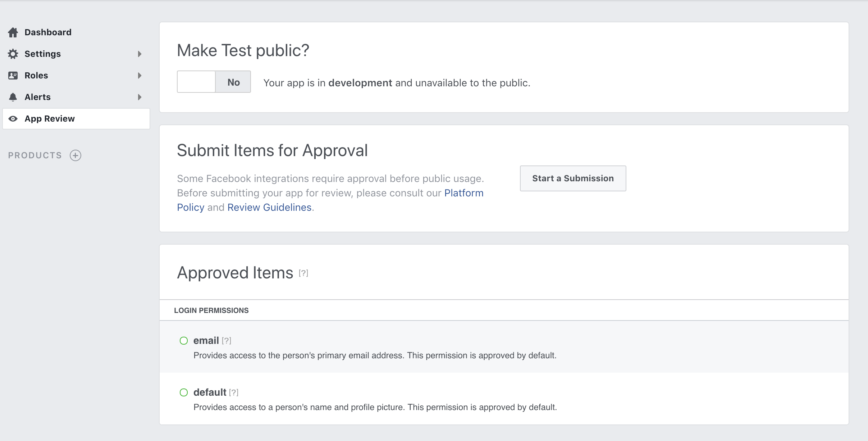Expand the Alerts submenu arrow
Screen dimensions: 868x441
[x=140, y=97]
